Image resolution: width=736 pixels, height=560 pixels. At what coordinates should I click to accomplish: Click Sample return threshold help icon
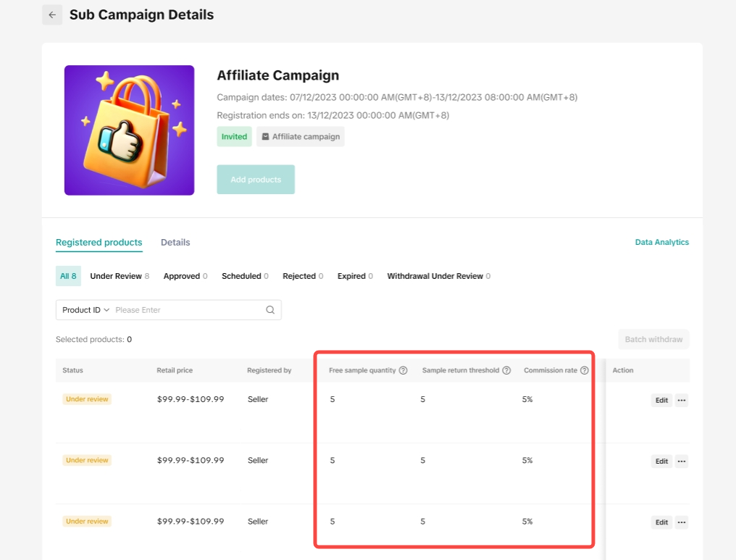506,370
